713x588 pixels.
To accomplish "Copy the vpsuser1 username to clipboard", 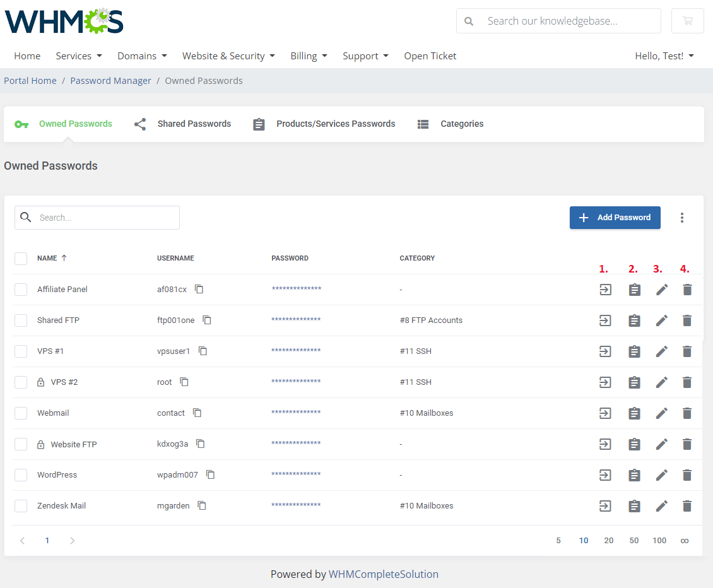I will [203, 351].
